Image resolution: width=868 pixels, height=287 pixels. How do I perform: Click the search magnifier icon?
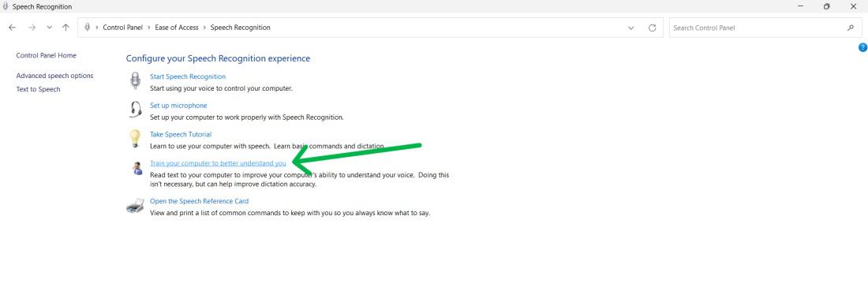[851, 28]
